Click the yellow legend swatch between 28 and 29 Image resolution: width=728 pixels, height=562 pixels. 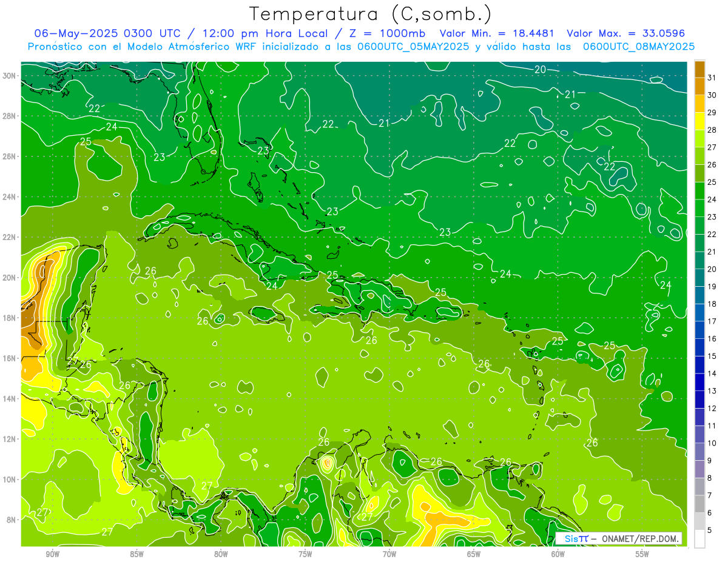click(699, 121)
